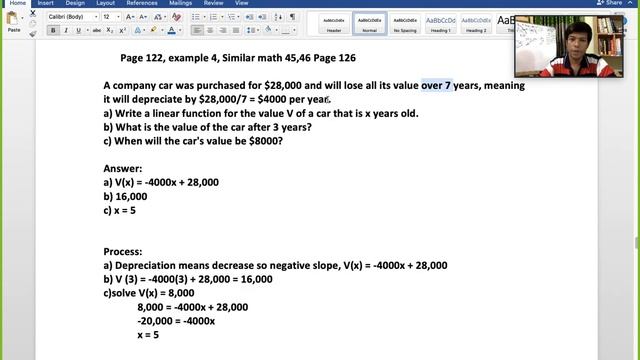Apply the Heading 1 style
This screenshot has height=360, width=640.
[x=440, y=24]
